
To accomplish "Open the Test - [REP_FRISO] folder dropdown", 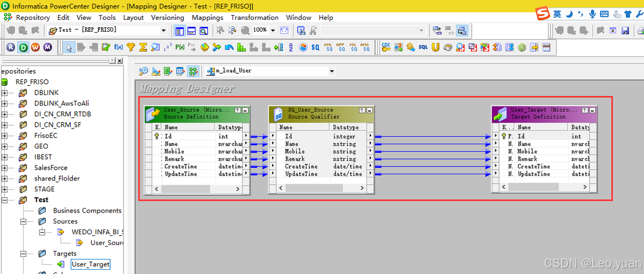I will [163, 31].
